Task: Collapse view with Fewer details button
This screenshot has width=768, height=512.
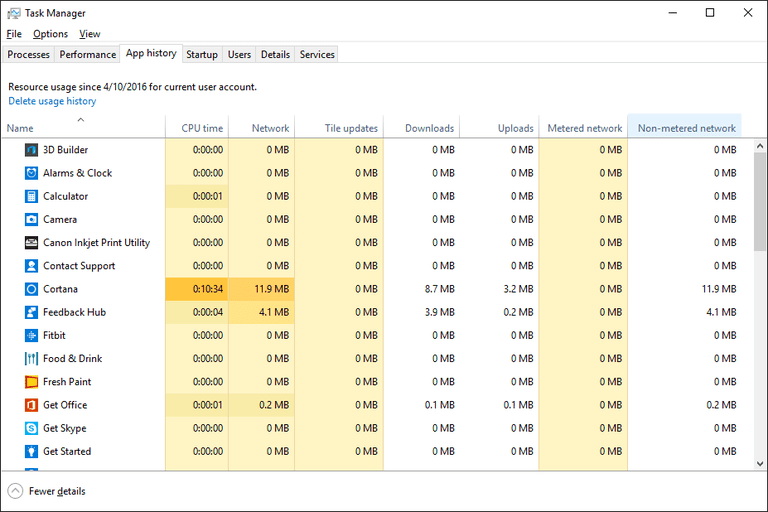Action: pyautogui.click(x=47, y=491)
